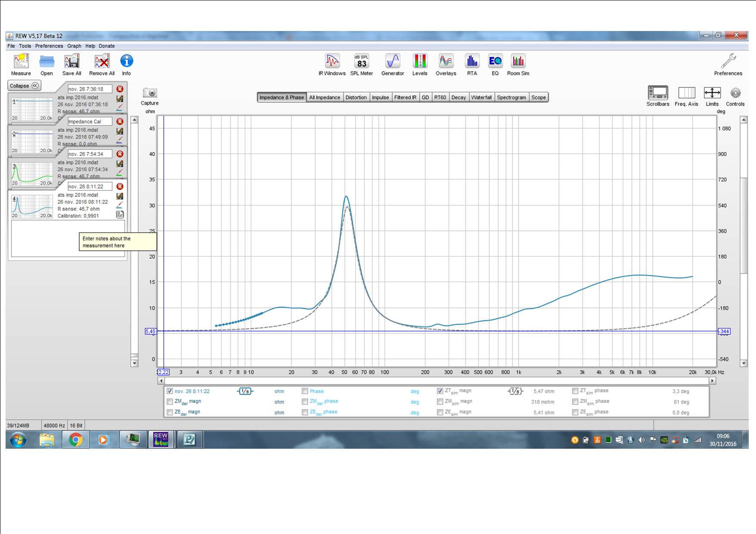Enable the ZM sim magn trace

[440, 401]
